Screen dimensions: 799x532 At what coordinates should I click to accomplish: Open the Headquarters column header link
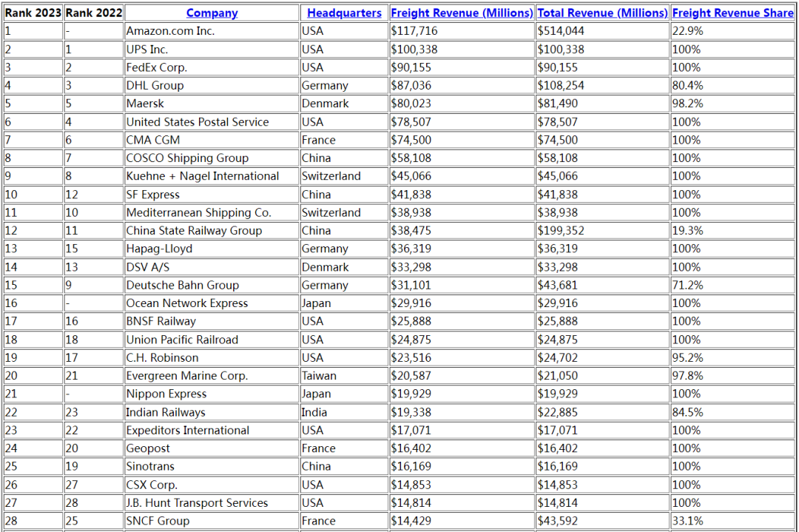coord(344,13)
